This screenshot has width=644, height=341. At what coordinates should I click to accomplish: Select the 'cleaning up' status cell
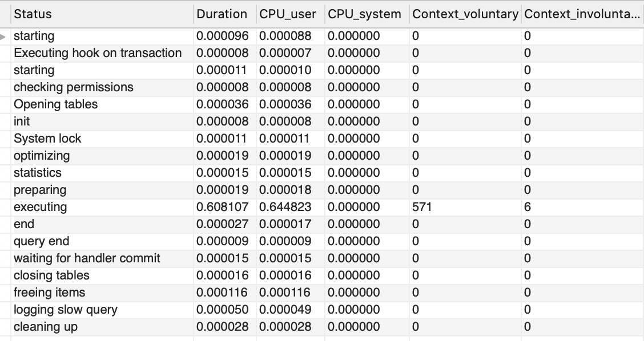pos(45,327)
